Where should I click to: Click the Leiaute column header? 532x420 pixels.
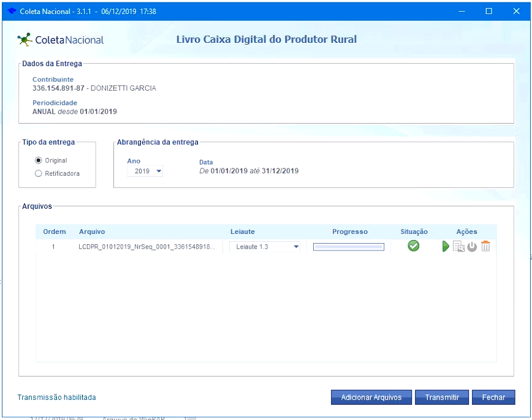pos(243,231)
